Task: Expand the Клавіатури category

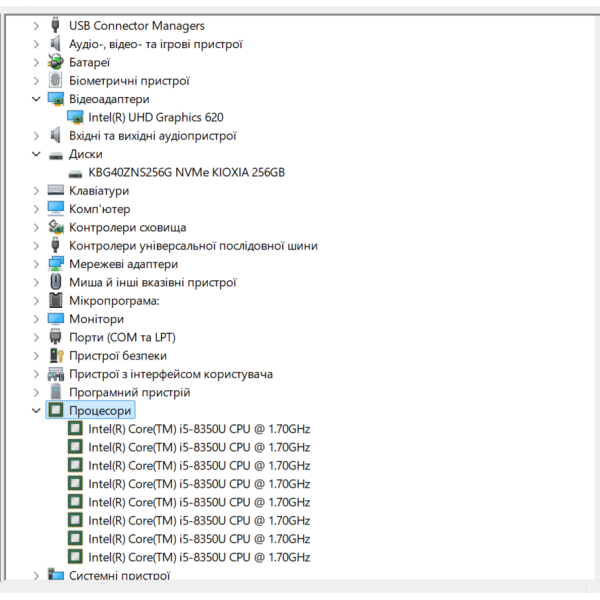Action: pyautogui.click(x=36, y=191)
